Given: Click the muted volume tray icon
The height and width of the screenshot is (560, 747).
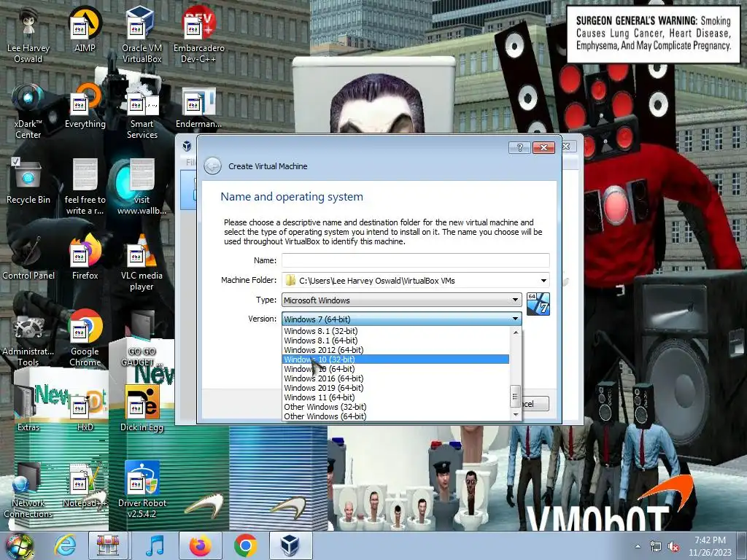Looking at the screenshot, I should [x=673, y=547].
